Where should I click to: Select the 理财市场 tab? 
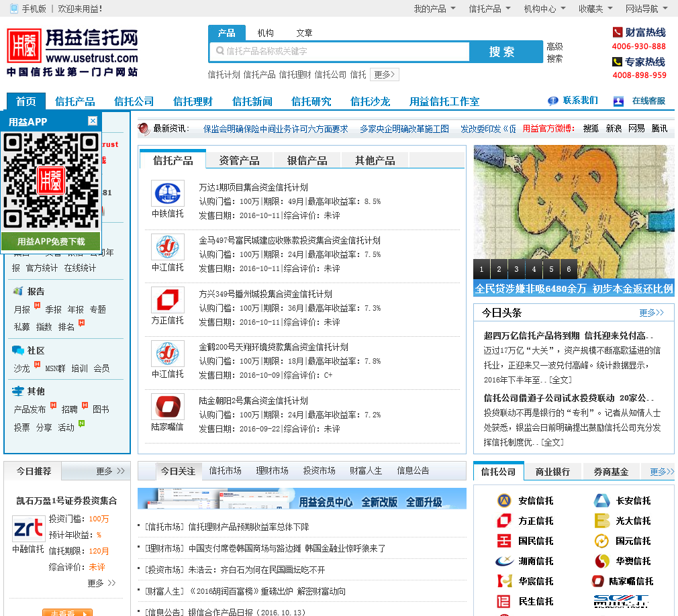(272, 471)
